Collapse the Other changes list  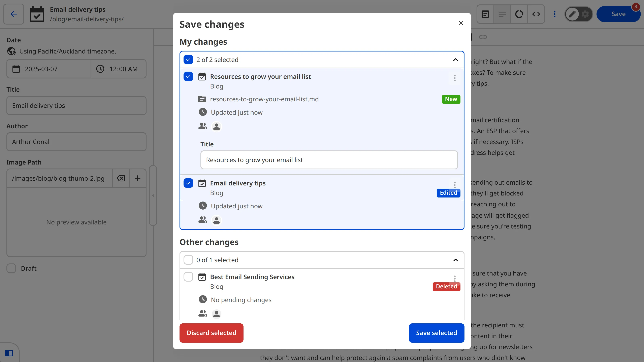455,260
